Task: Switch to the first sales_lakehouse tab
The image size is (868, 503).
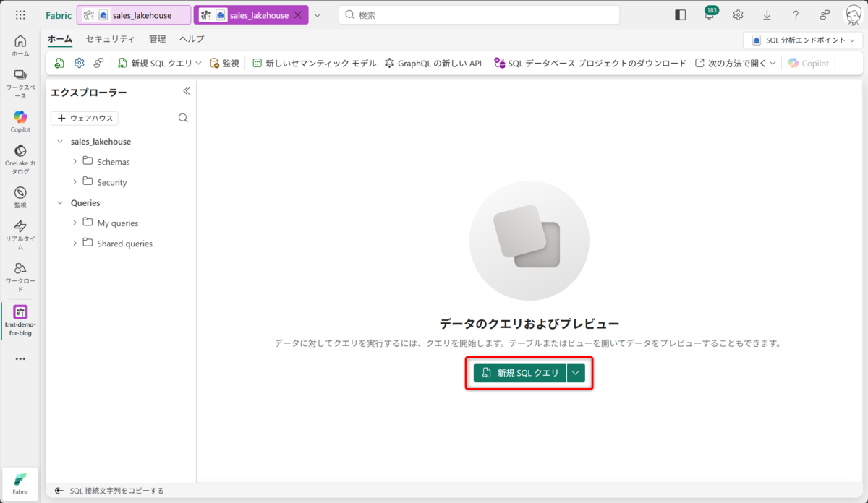Action: 134,15
